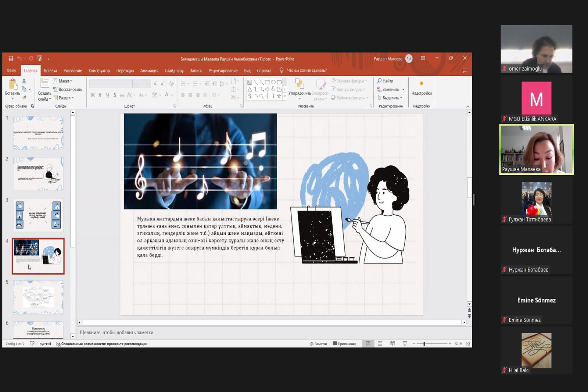Expand the Select (Выделить) dropdown
Image resolution: width=588 pixels, height=392 pixels.
pyautogui.click(x=390, y=98)
